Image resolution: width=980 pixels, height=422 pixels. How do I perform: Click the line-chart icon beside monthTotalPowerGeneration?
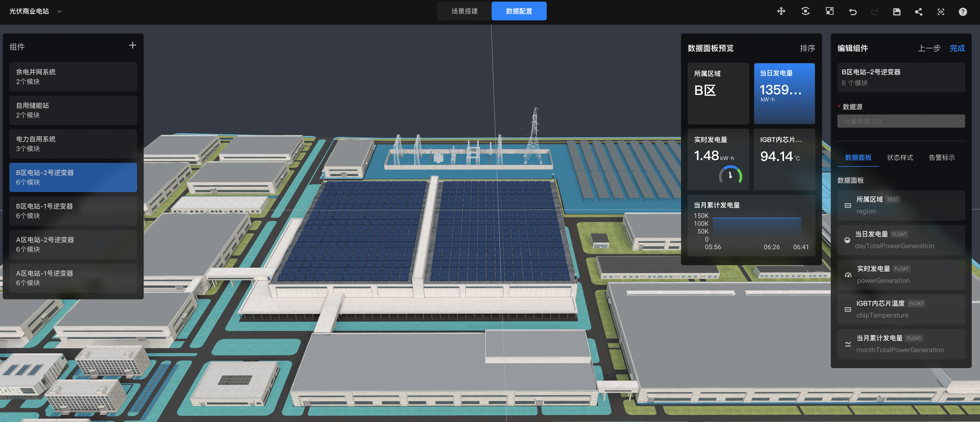coord(848,344)
